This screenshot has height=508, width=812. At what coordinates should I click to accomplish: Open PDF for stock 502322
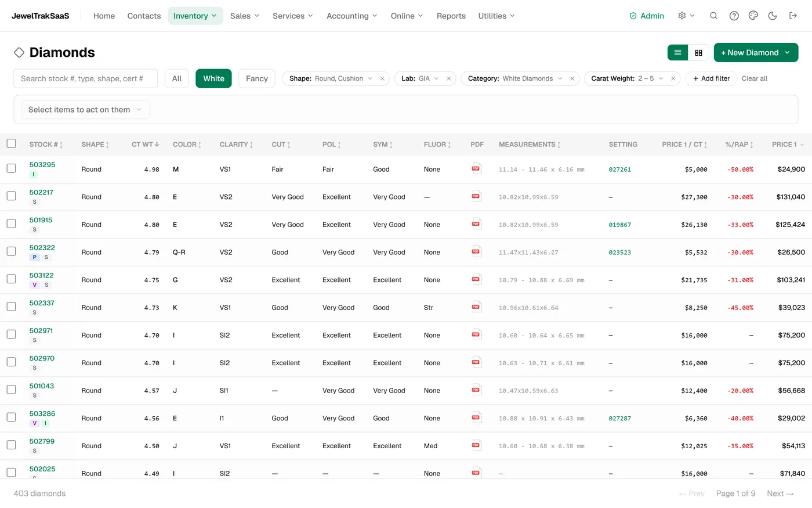(x=476, y=252)
